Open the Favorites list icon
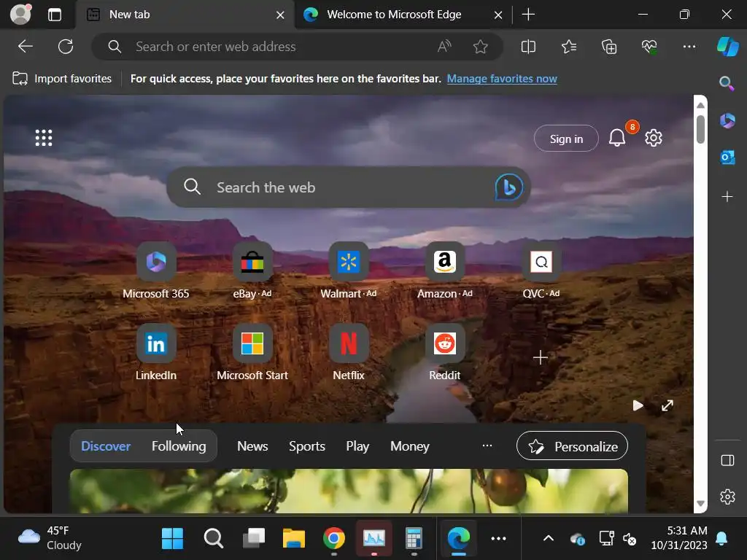Image resolution: width=747 pixels, height=560 pixels. tap(569, 47)
